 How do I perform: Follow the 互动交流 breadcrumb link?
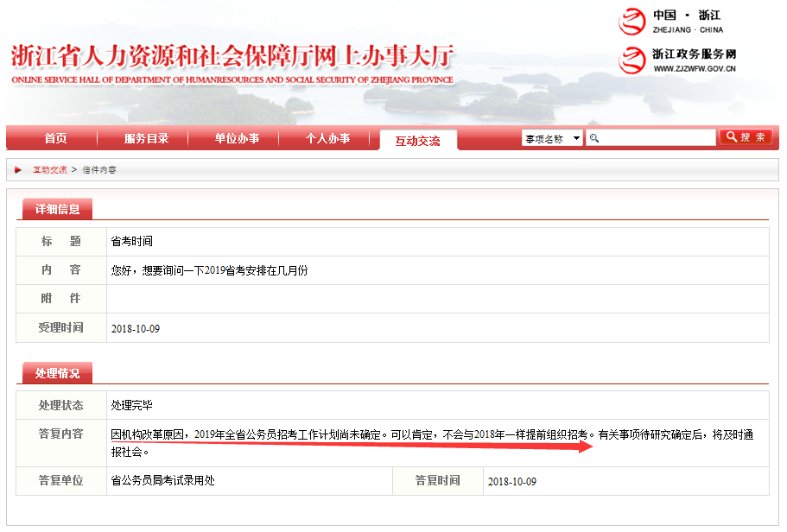click(50, 169)
